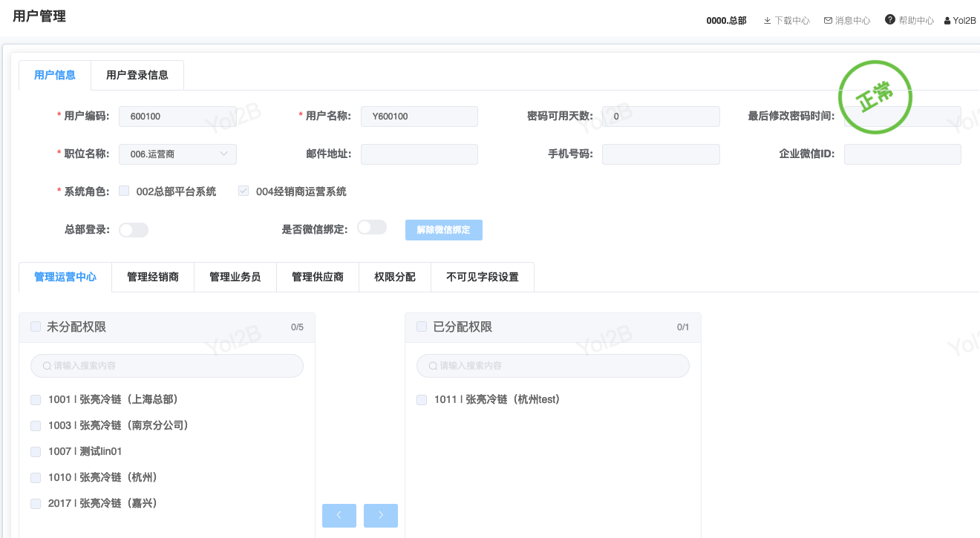
Task: Click search icon in assigned permissions box
Action: pyautogui.click(x=434, y=366)
